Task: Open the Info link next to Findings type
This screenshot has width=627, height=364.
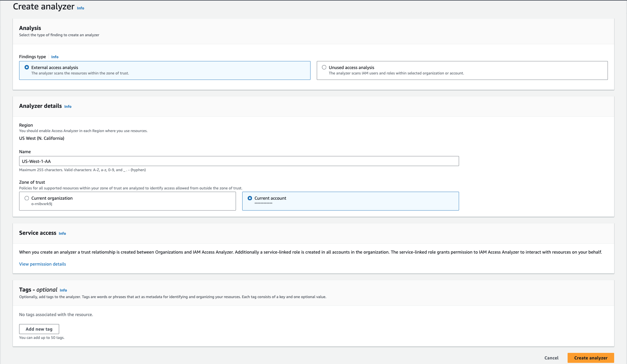Action: tap(55, 57)
